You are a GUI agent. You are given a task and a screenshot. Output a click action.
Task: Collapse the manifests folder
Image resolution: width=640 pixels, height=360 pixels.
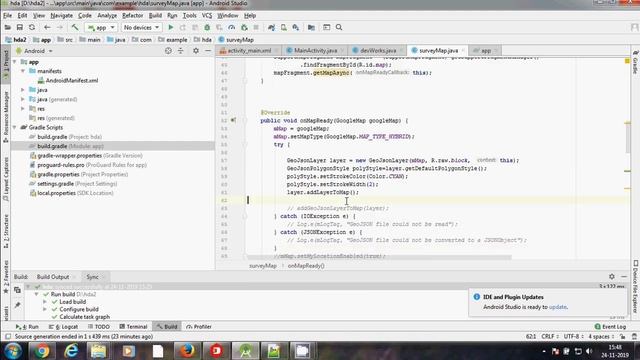(23, 71)
